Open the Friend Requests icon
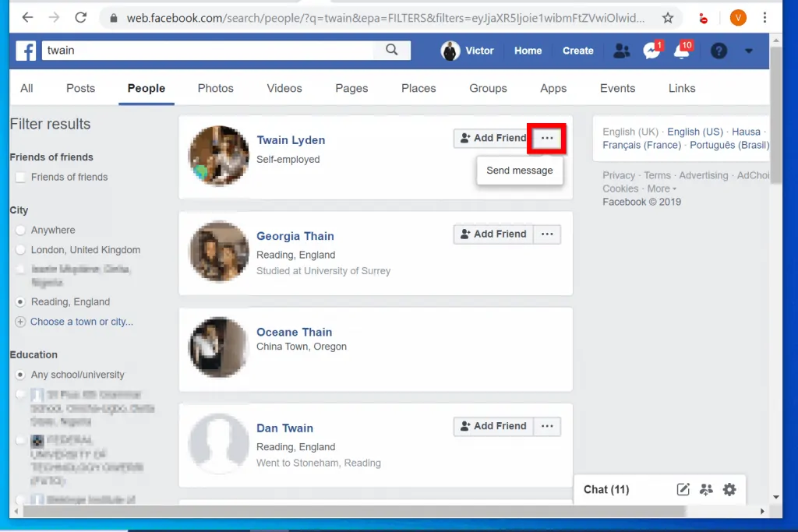 point(621,51)
